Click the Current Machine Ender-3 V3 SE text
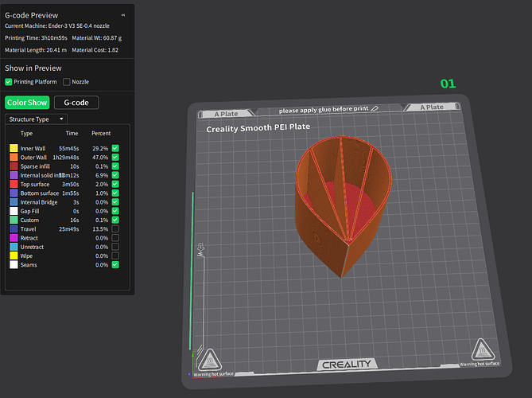The width and height of the screenshot is (532, 398). point(57,25)
